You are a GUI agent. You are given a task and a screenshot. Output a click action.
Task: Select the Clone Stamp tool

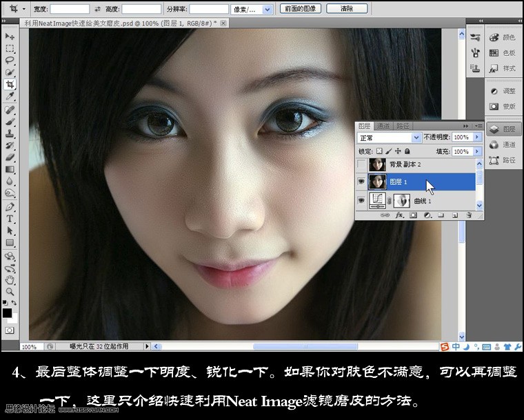point(10,134)
